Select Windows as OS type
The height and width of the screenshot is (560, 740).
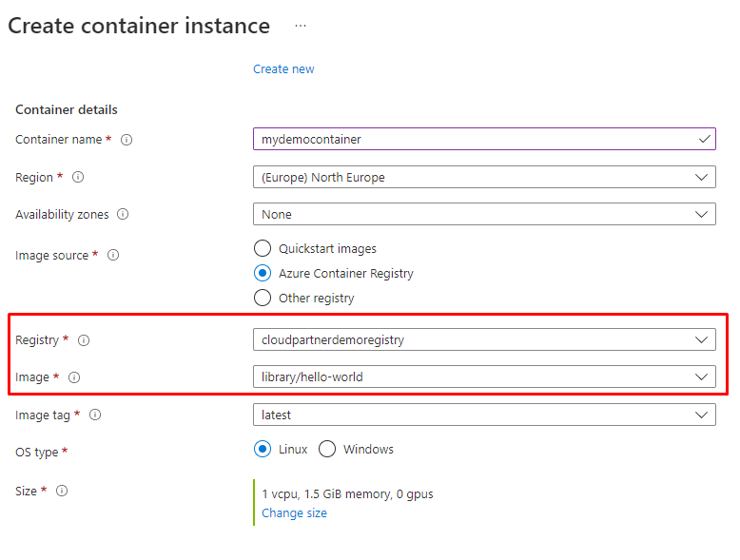tap(327, 449)
